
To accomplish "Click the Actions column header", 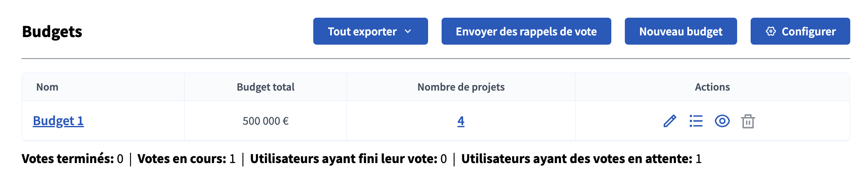I will [x=712, y=87].
